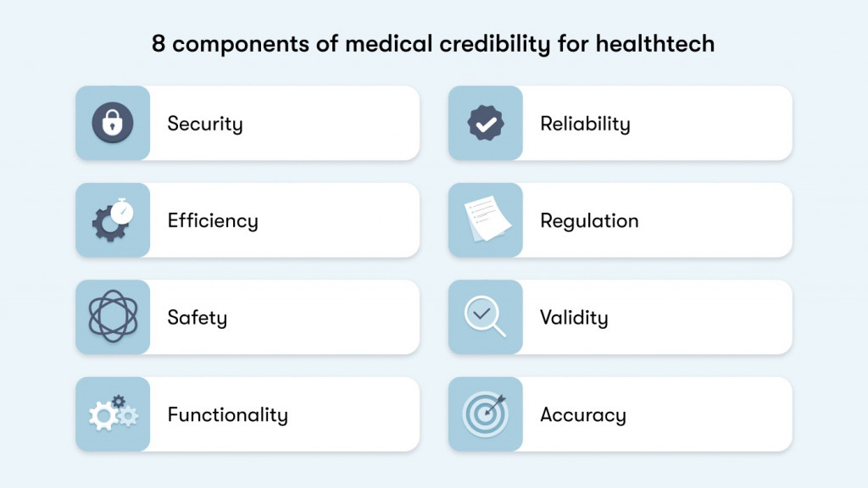The image size is (868, 488).
Task: Select the Reliability text label
Action: (x=585, y=124)
